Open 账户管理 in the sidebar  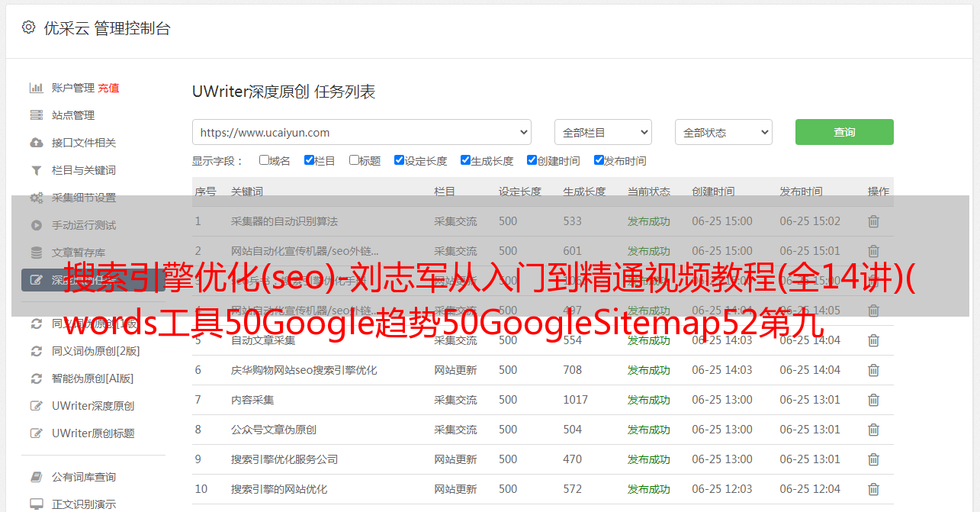tap(73, 88)
